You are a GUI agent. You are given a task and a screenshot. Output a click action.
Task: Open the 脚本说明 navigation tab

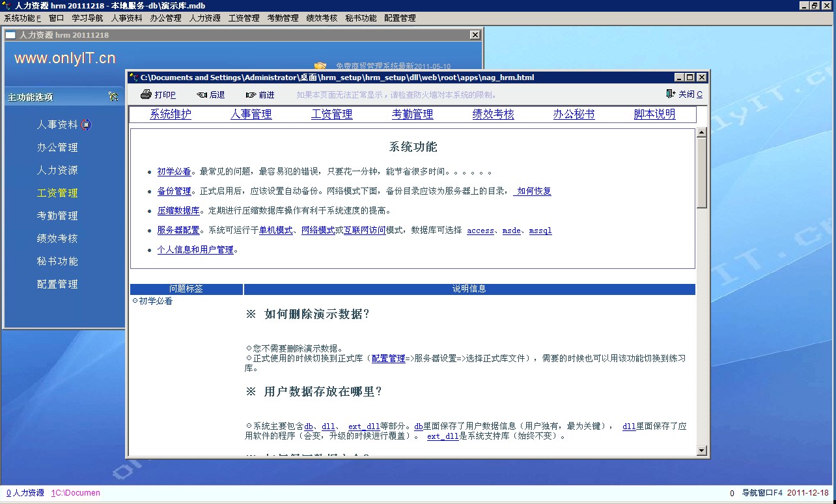654,115
